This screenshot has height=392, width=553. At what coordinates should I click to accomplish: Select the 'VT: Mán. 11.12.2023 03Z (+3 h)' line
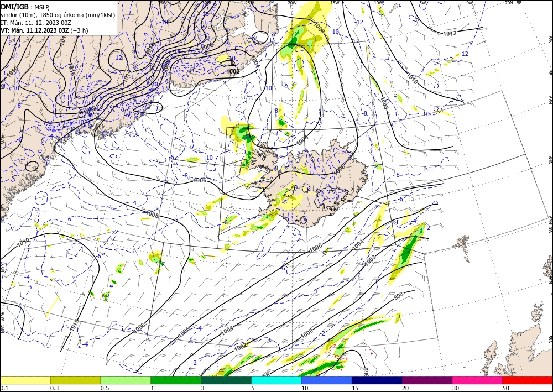pos(44,30)
